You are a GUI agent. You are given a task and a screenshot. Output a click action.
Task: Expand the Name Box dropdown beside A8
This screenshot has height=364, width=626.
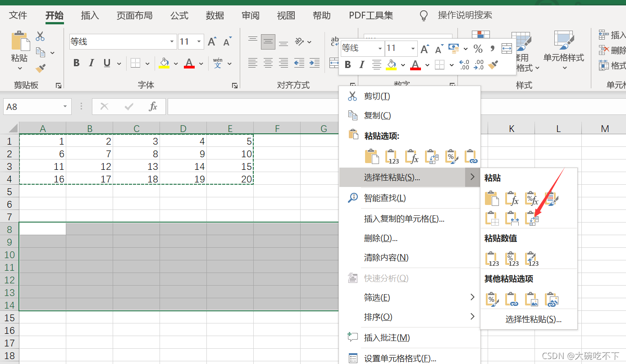[x=65, y=107]
